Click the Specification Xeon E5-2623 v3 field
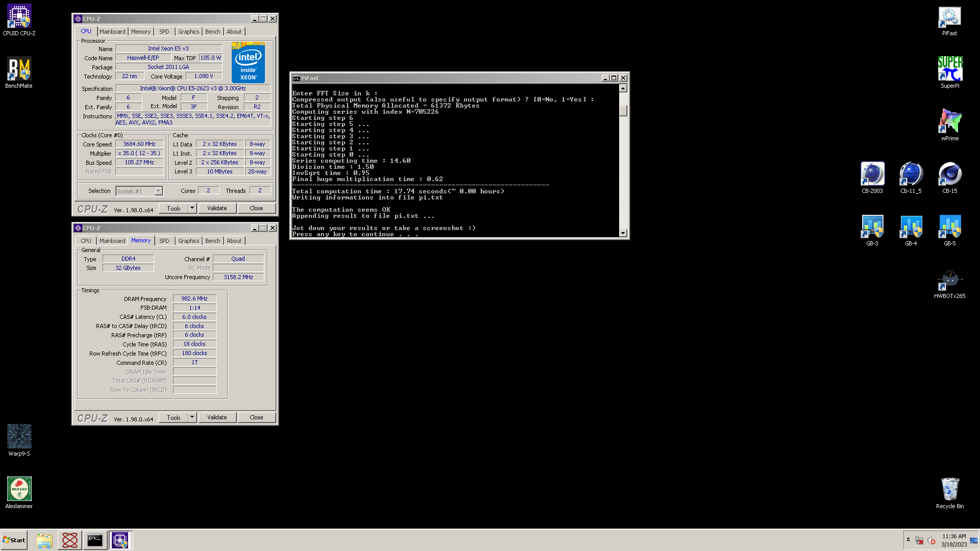 pos(193,88)
